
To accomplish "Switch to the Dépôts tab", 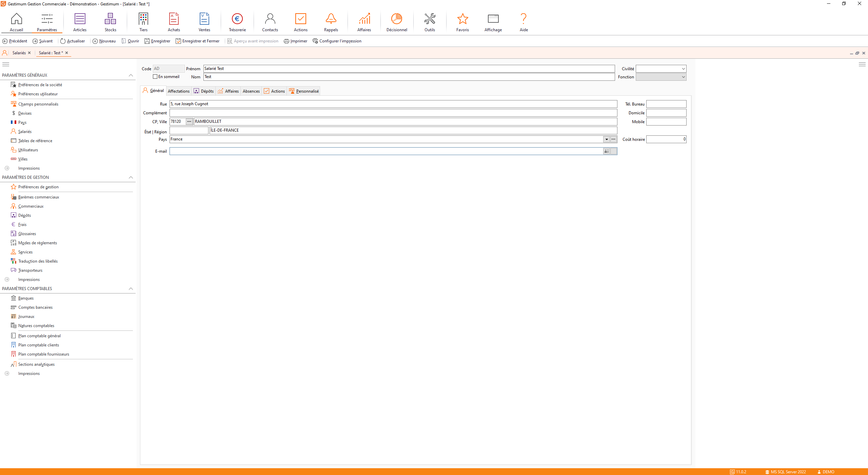I will (x=204, y=91).
